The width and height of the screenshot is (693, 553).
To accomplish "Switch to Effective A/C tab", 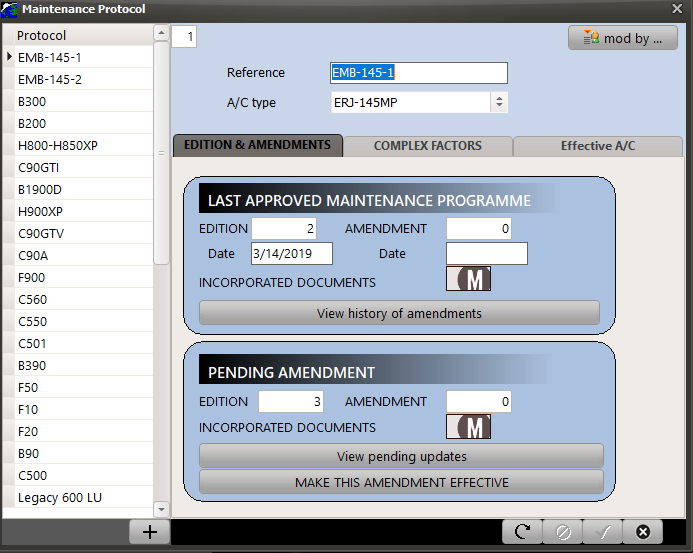I will pyautogui.click(x=598, y=146).
